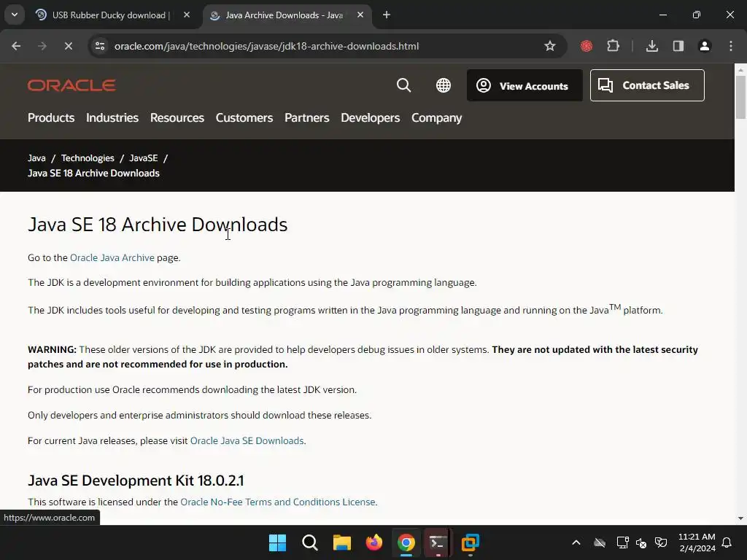Open the Chrome profile menu
747x560 pixels.
tap(705, 46)
